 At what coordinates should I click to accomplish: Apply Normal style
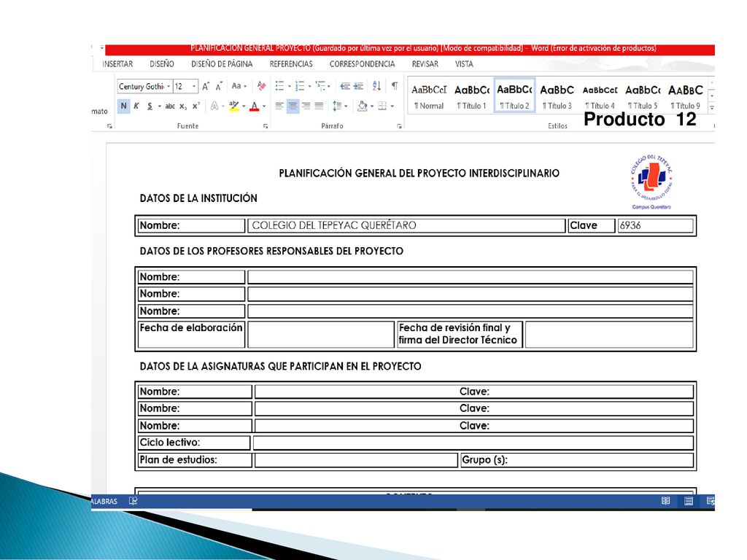429,96
